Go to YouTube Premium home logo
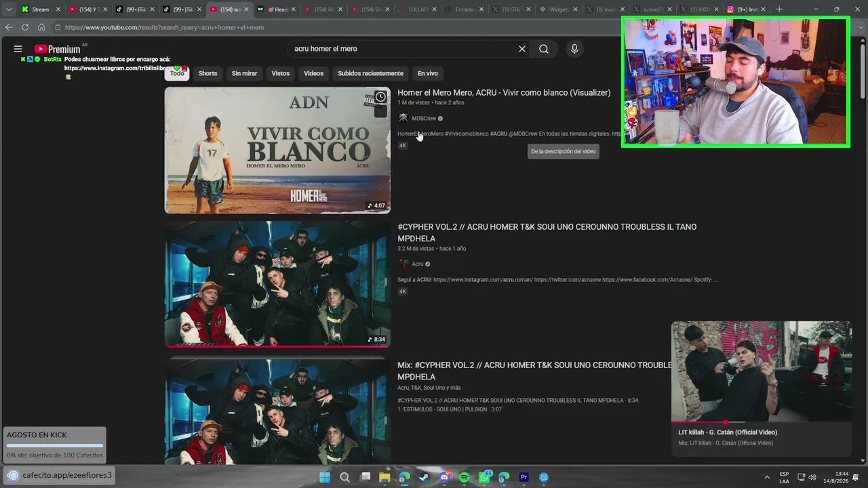This screenshot has width=868, height=488. click(57, 49)
